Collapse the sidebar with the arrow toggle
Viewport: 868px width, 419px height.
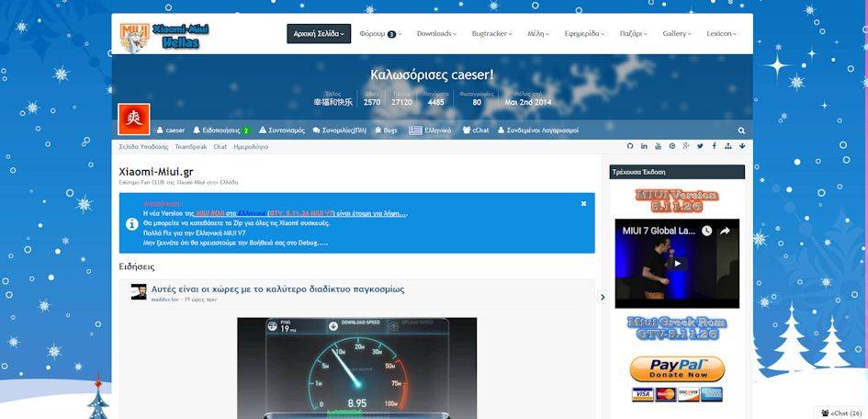coord(603,297)
